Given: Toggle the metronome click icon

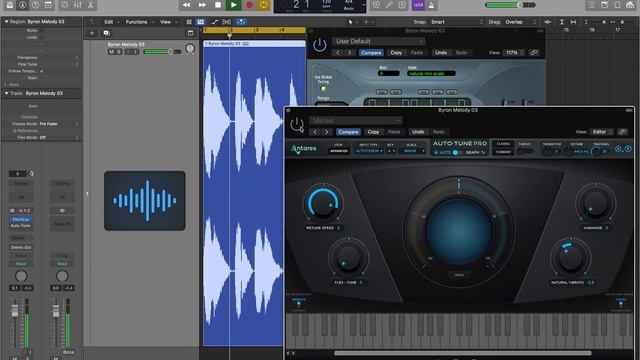Looking at the screenshot, I should click(x=431, y=5).
